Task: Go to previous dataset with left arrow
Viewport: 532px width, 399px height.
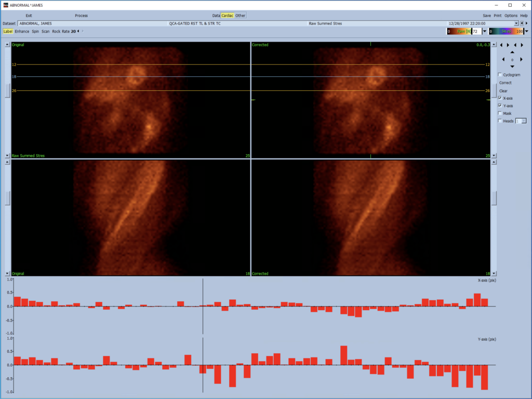Action: (522, 23)
